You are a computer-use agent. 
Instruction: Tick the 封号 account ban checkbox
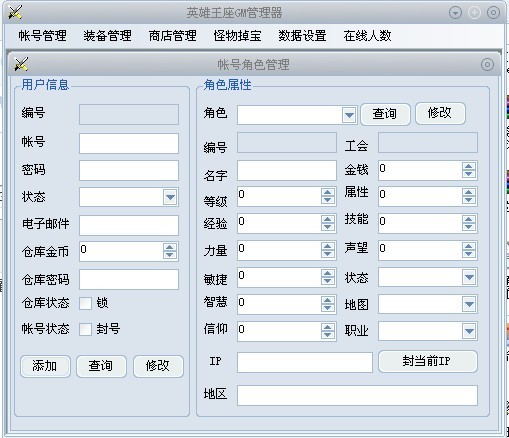coord(85,329)
